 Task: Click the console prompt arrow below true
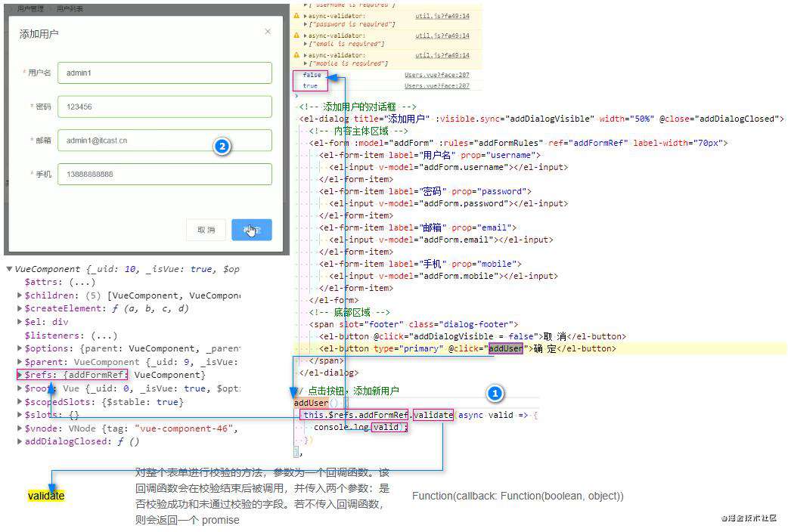click(296, 95)
